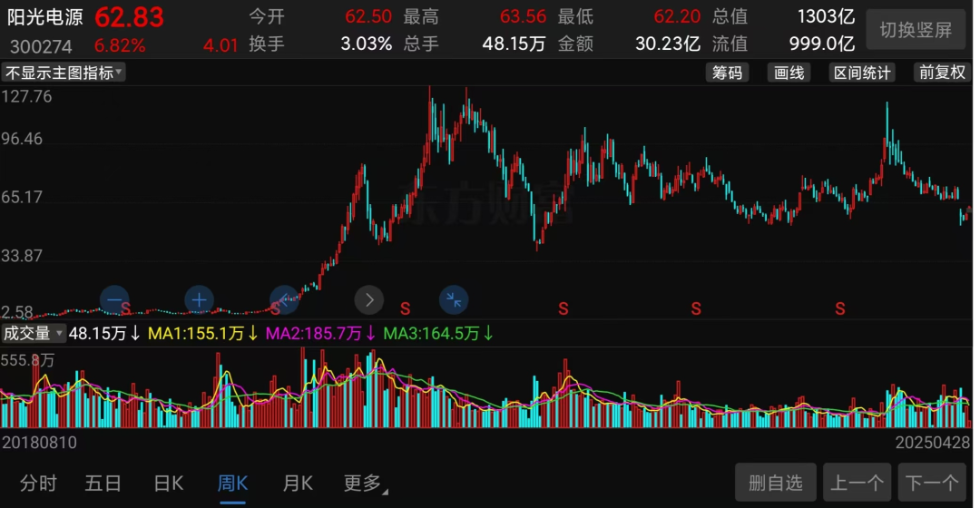Click the collapse chart arrows icon
The width and height of the screenshot is (980, 508).
tap(454, 298)
